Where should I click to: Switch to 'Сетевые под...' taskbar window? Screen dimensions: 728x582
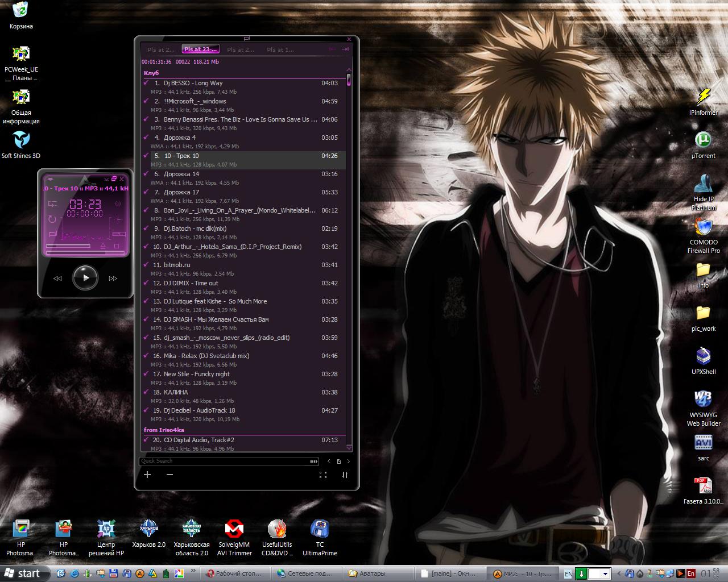(307, 573)
